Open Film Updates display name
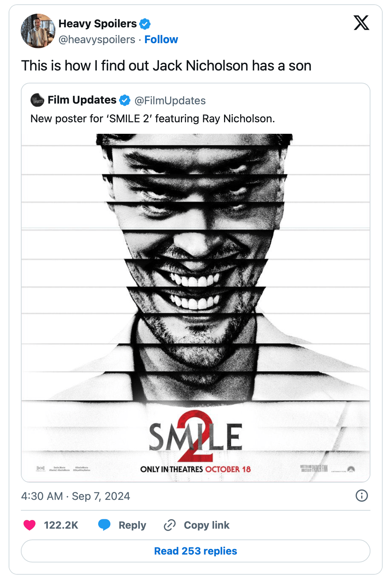 coord(82,100)
